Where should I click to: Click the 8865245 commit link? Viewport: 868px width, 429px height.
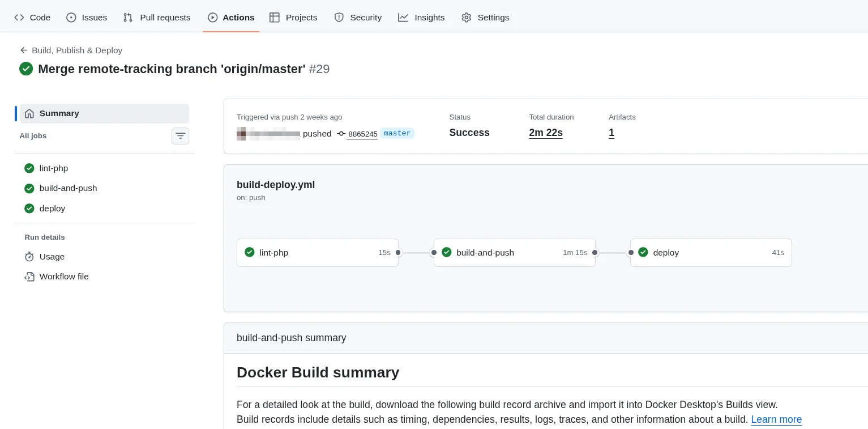coord(362,134)
